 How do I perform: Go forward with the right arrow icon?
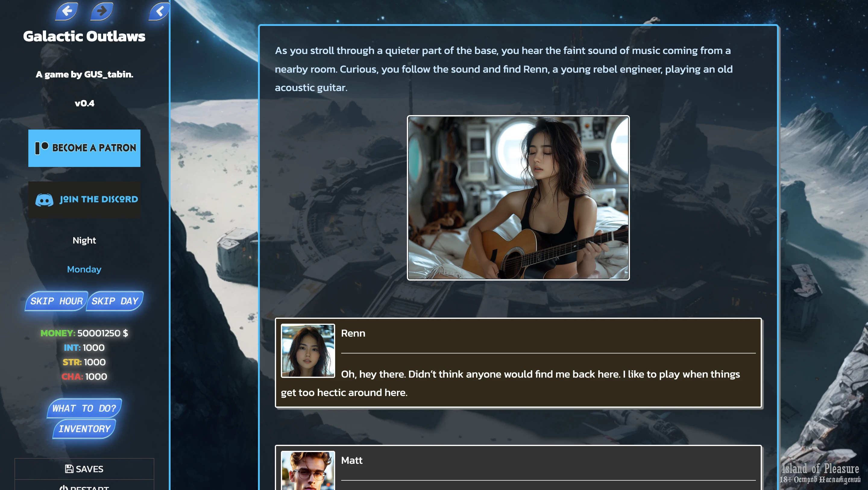click(102, 11)
